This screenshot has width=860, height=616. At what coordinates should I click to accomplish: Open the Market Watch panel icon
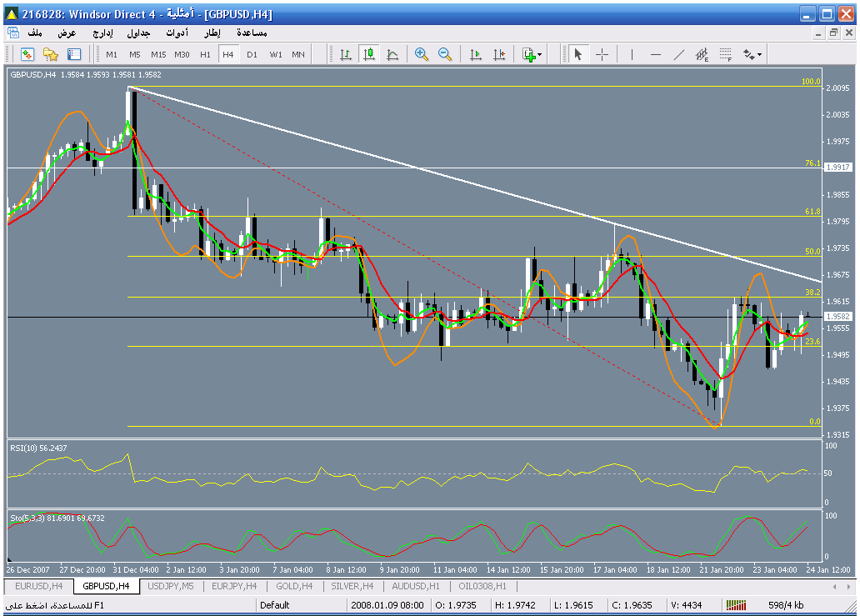click(x=27, y=54)
